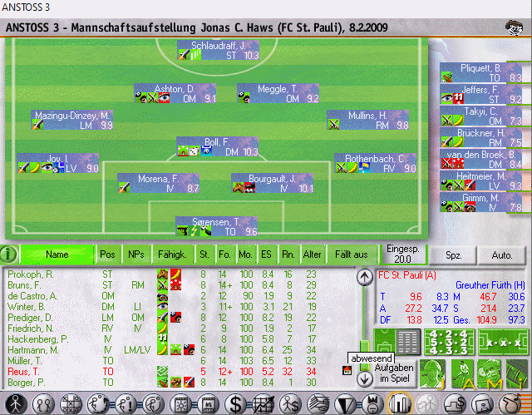Open the x-x-x custom formation icon

point(503,342)
